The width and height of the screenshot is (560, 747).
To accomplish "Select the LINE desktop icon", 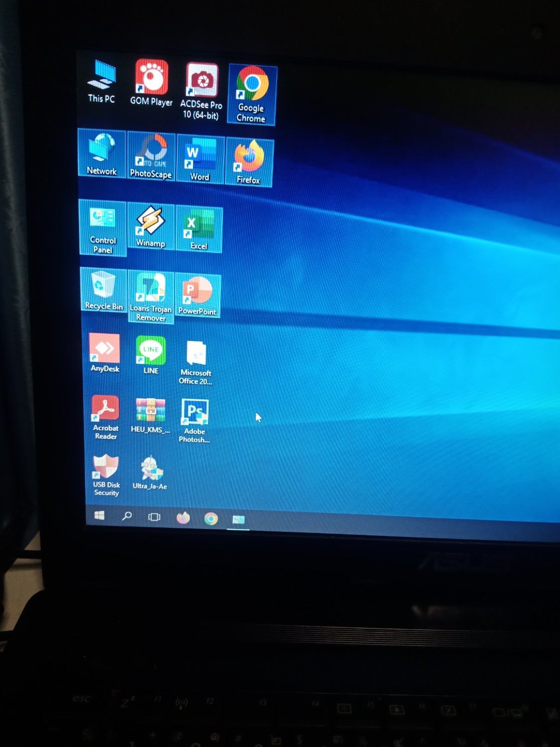I will click(x=151, y=355).
